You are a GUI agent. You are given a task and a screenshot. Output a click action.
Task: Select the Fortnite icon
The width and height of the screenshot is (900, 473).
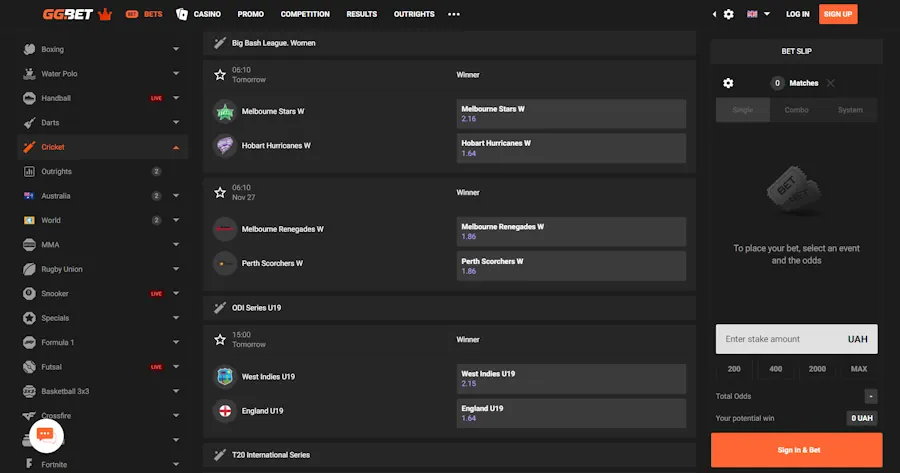[x=29, y=464]
